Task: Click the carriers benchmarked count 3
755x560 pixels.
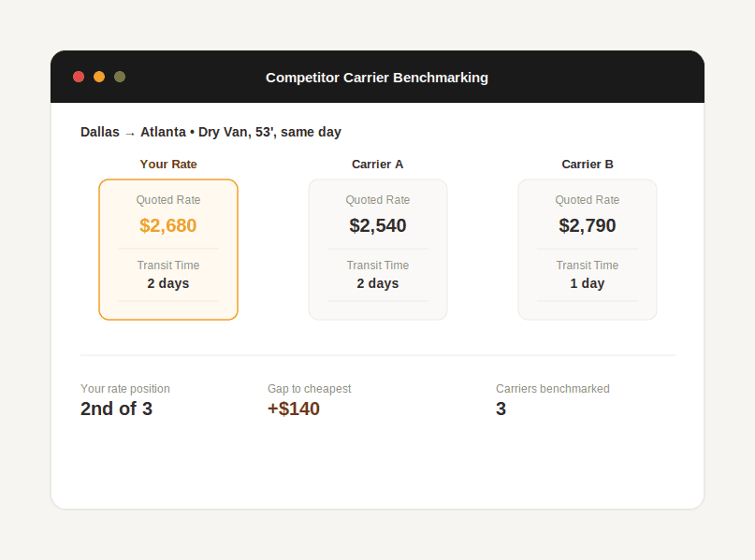Action: point(501,409)
